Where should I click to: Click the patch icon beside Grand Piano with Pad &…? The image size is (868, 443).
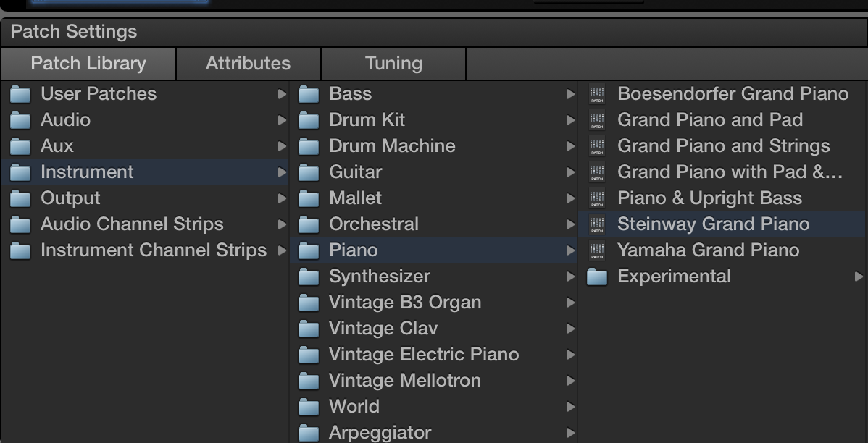click(x=597, y=172)
